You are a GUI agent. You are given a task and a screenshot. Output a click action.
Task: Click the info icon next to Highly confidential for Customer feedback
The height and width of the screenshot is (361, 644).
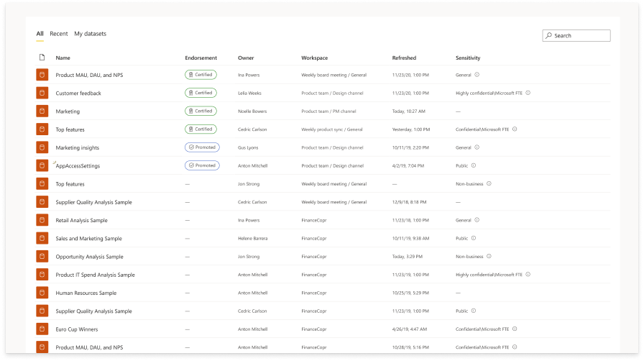coord(529,93)
